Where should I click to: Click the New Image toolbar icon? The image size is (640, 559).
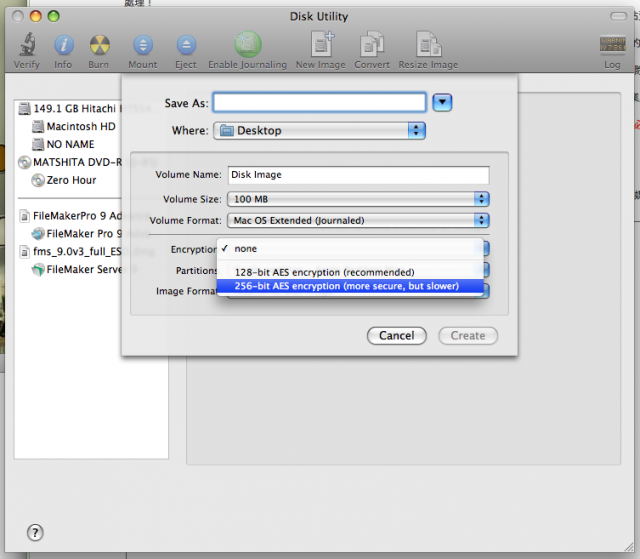tap(322, 44)
